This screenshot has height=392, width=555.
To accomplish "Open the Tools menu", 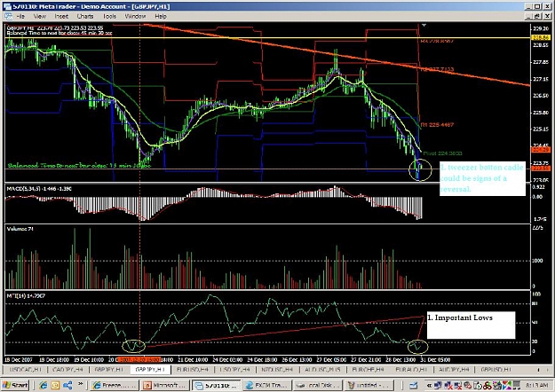I will point(109,16).
